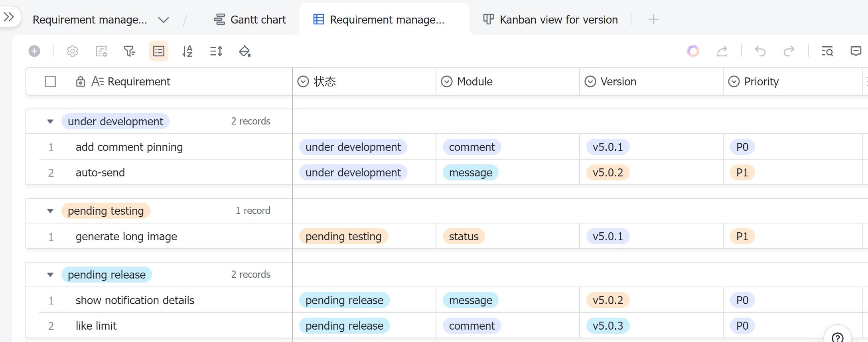Collapse the pending release group
Screen dimensions: 868x342
pyautogui.click(x=50, y=275)
